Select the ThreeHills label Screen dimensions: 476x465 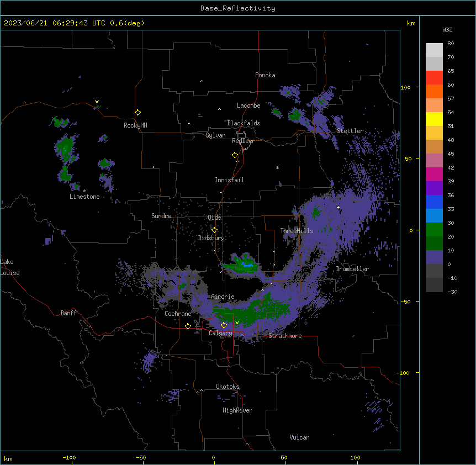[297, 231]
